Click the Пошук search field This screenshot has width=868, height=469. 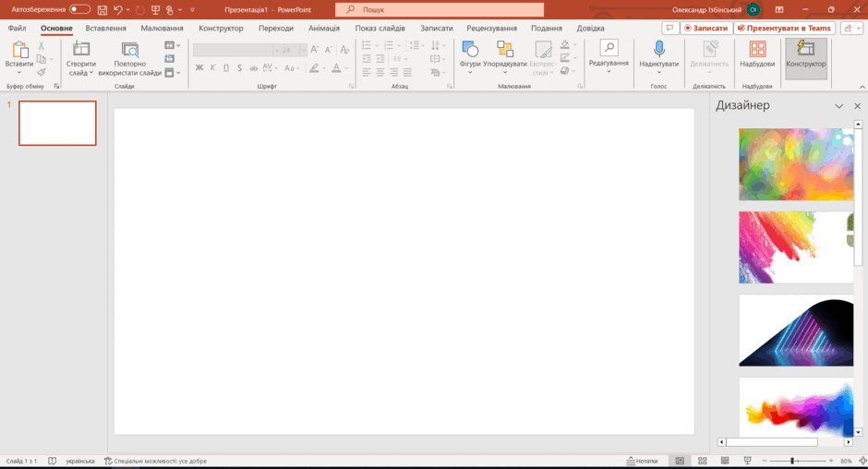point(440,9)
